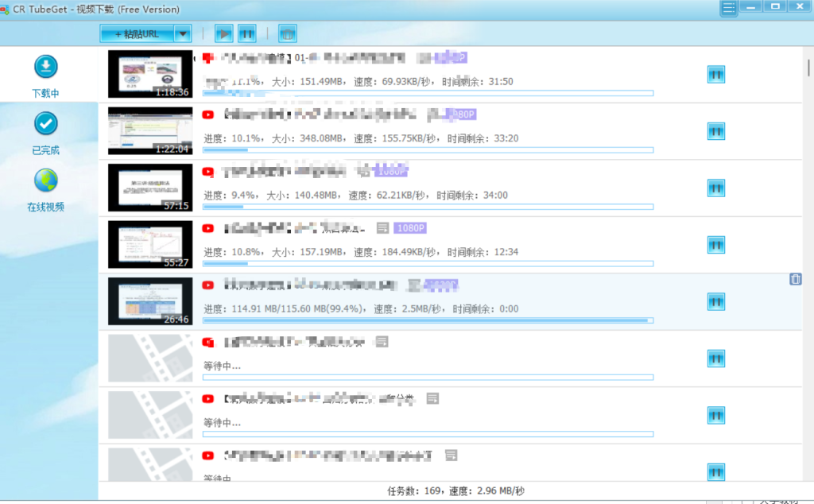The height and width of the screenshot is (504, 814).
Task: Click the trash icon to clear tasks
Action: click(287, 33)
